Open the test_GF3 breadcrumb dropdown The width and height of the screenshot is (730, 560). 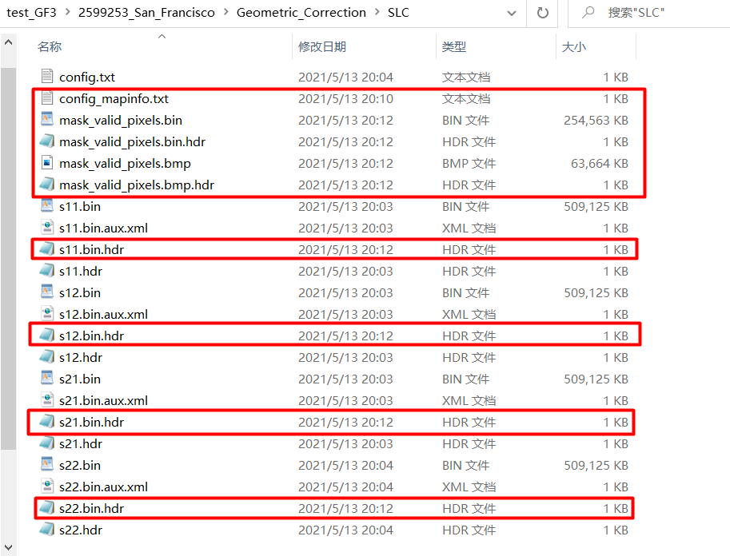tap(31, 13)
